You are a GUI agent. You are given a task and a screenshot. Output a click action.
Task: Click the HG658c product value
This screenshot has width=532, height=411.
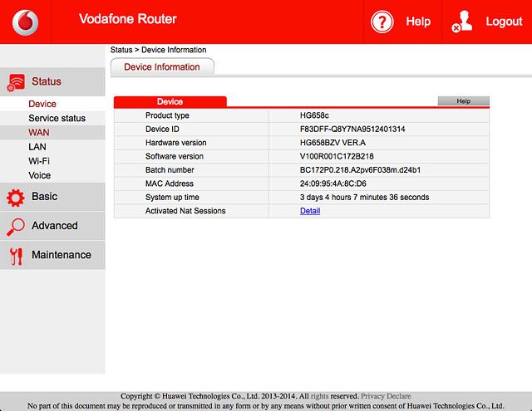click(314, 115)
